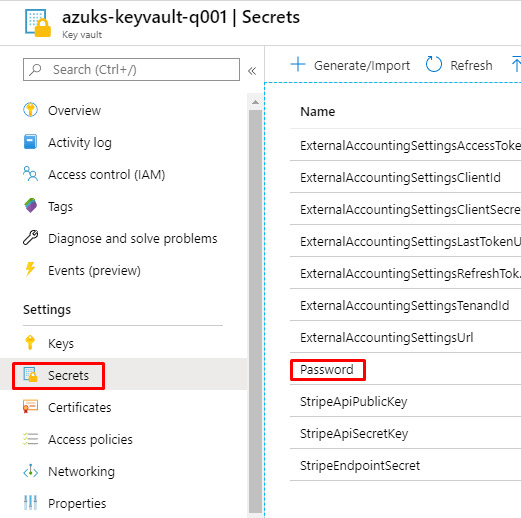521x518 pixels.
Task: Open the ExternalAccountingSettingsTenandId secret
Action: click(x=405, y=306)
